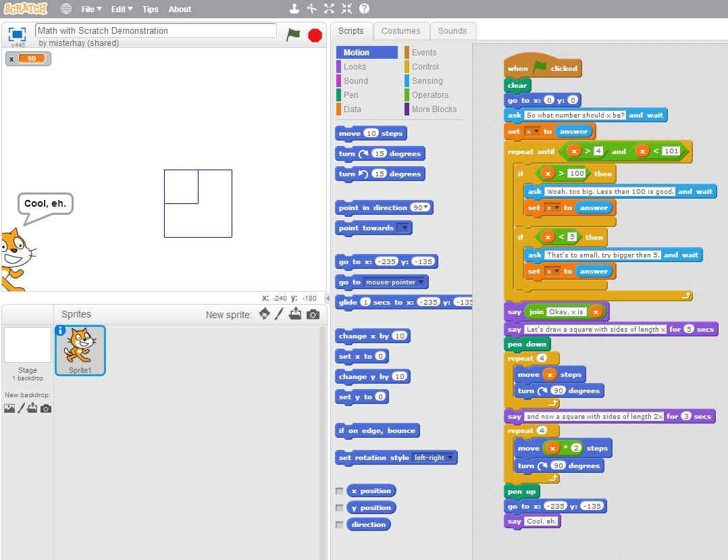Click the project title input field
This screenshot has width=728, height=560.
coord(156,30)
